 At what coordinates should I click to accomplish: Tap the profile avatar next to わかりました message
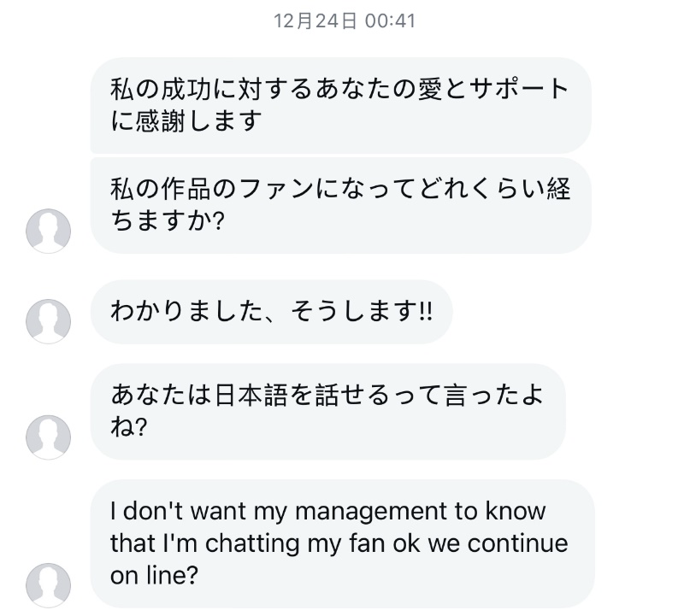(x=49, y=321)
